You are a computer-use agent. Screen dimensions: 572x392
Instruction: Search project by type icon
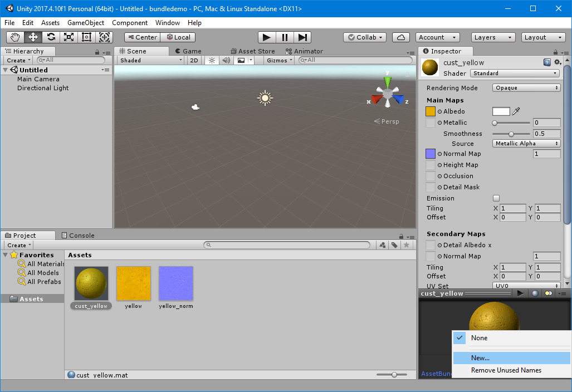[x=382, y=245]
